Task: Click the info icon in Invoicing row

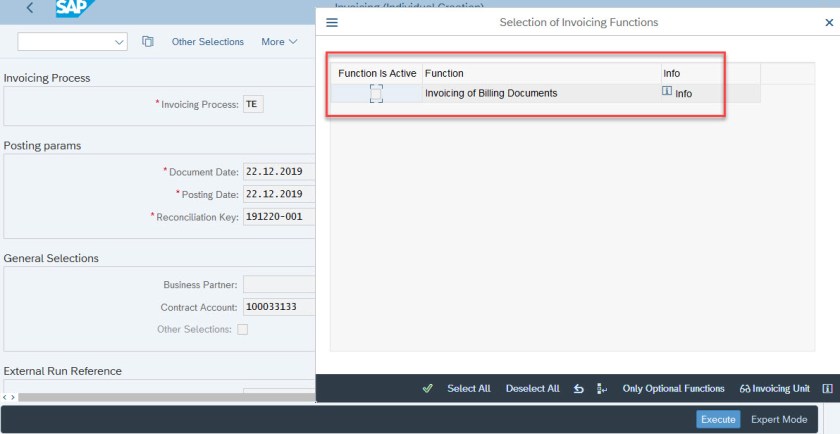Action: [667, 91]
